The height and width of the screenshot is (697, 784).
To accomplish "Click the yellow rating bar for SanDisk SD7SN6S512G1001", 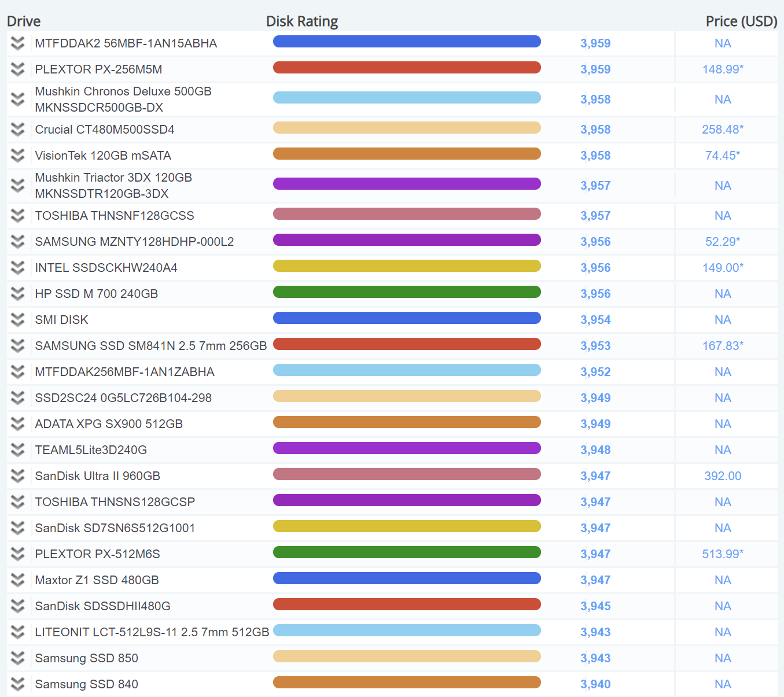I will point(407,526).
